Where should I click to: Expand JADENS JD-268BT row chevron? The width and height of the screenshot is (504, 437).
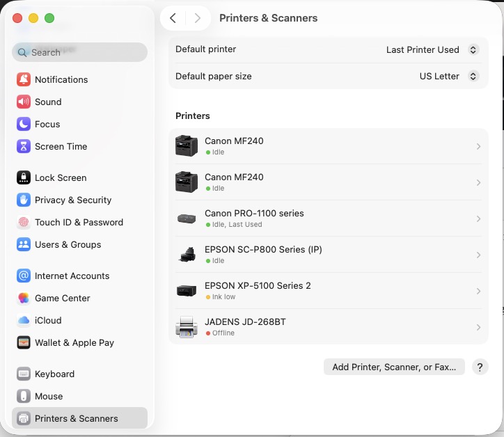pyautogui.click(x=478, y=328)
